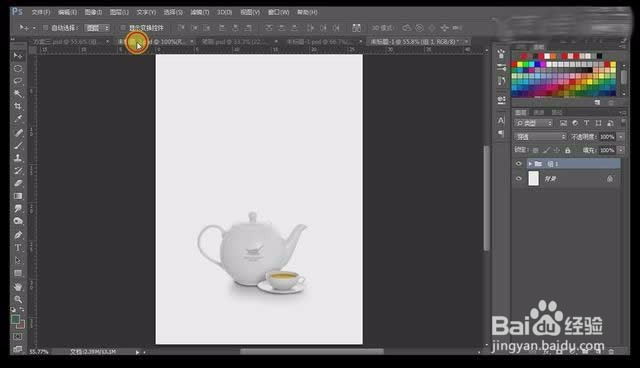Click the zoom percentage field in status bar
The image size is (640, 368).
coord(40,352)
